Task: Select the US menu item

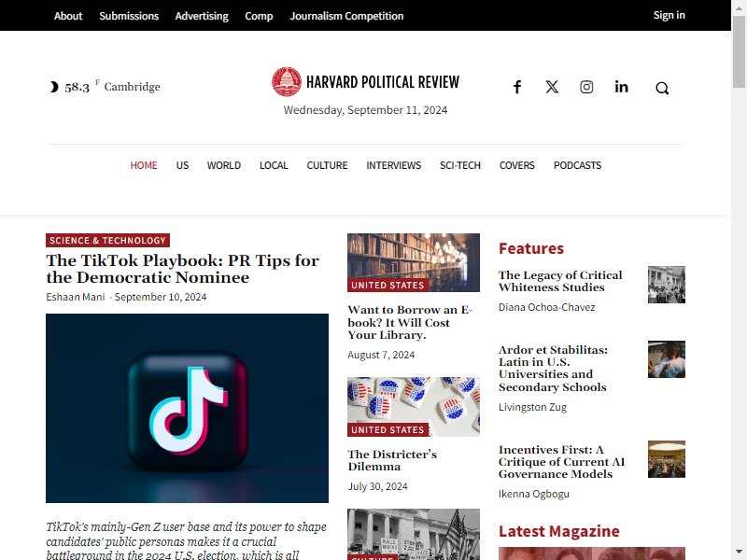Action: pos(182,165)
